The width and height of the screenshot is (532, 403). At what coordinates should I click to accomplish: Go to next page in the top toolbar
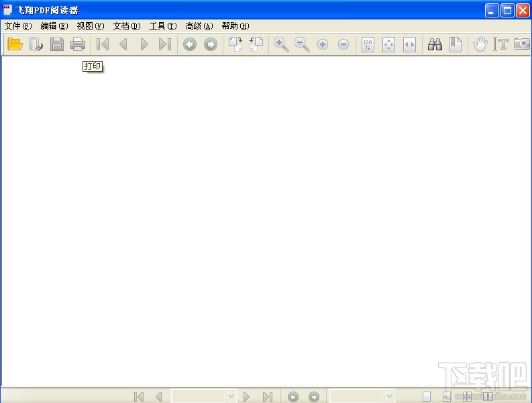(144, 44)
